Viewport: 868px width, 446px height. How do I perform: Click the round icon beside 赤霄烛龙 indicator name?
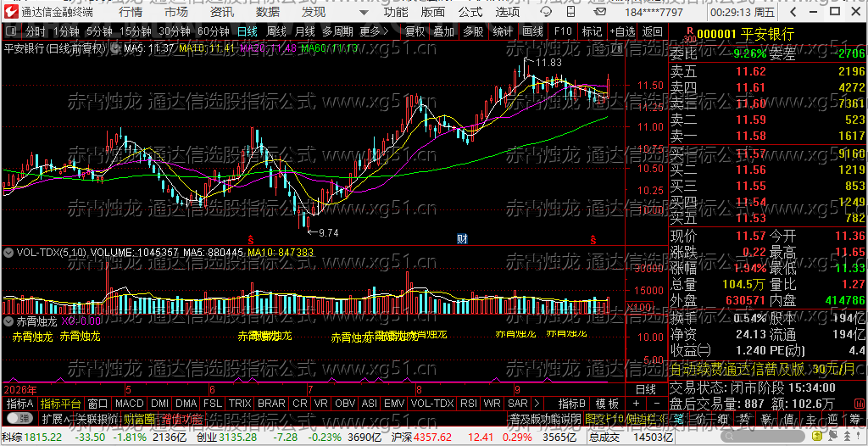point(8,321)
